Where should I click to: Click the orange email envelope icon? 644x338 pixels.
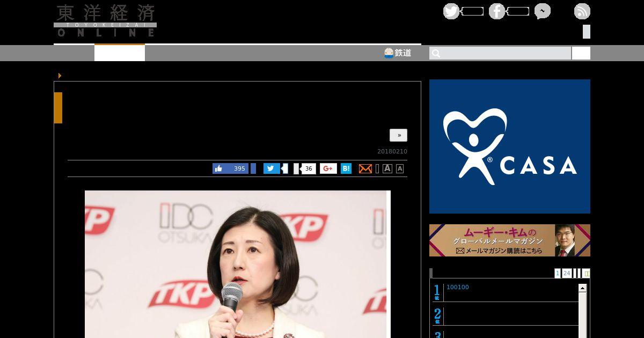365,168
